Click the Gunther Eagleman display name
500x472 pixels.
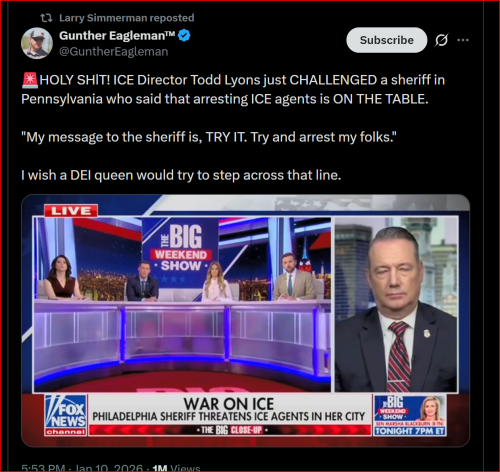pyautogui.click(x=117, y=35)
